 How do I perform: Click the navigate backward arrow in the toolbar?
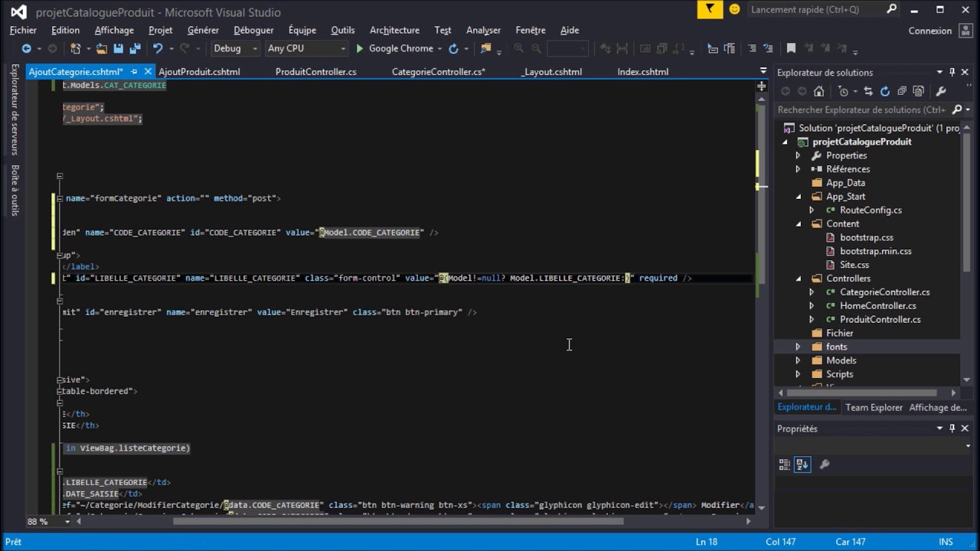click(x=25, y=48)
